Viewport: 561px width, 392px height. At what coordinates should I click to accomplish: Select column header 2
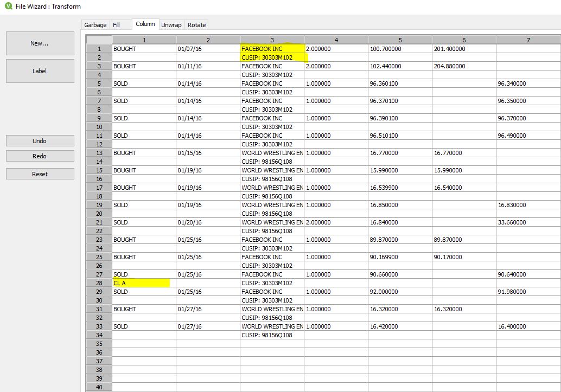click(x=208, y=40)
